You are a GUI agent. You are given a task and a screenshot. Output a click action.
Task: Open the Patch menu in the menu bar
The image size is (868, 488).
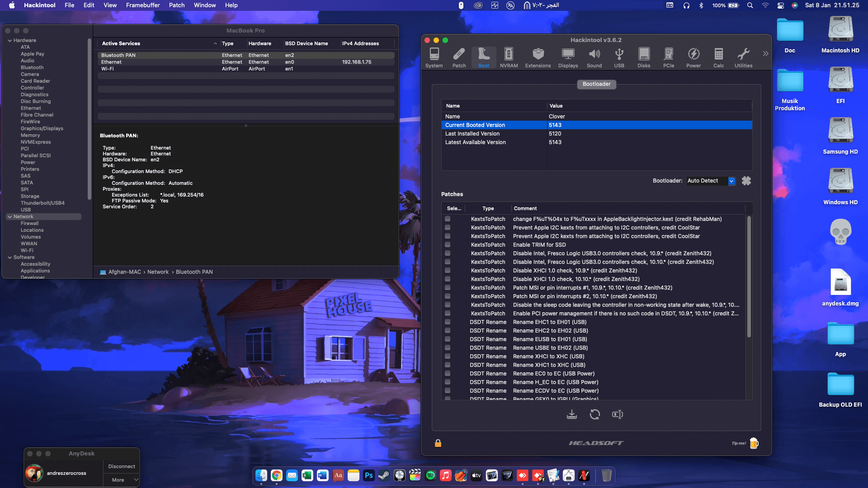tap(176, 5)
